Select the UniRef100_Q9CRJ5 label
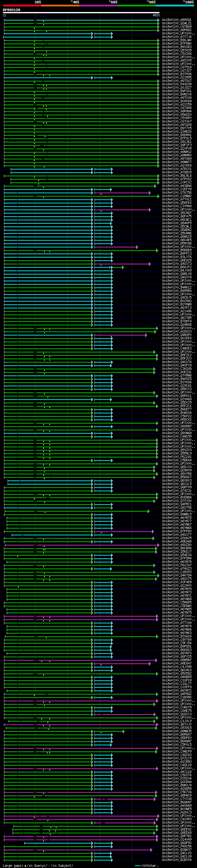Image resolution: width=197 pixels, height=868 pixels. (176, 297)
